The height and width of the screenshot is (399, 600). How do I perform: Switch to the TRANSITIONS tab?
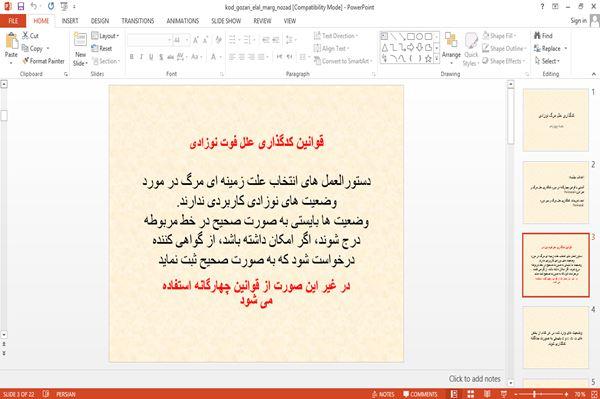tap(138, 21)
